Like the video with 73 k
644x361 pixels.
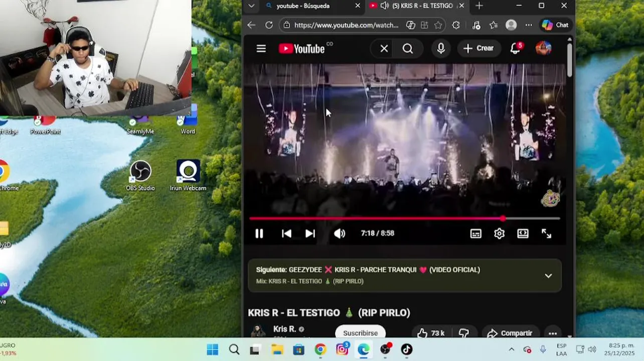click(x=431, y=333)
